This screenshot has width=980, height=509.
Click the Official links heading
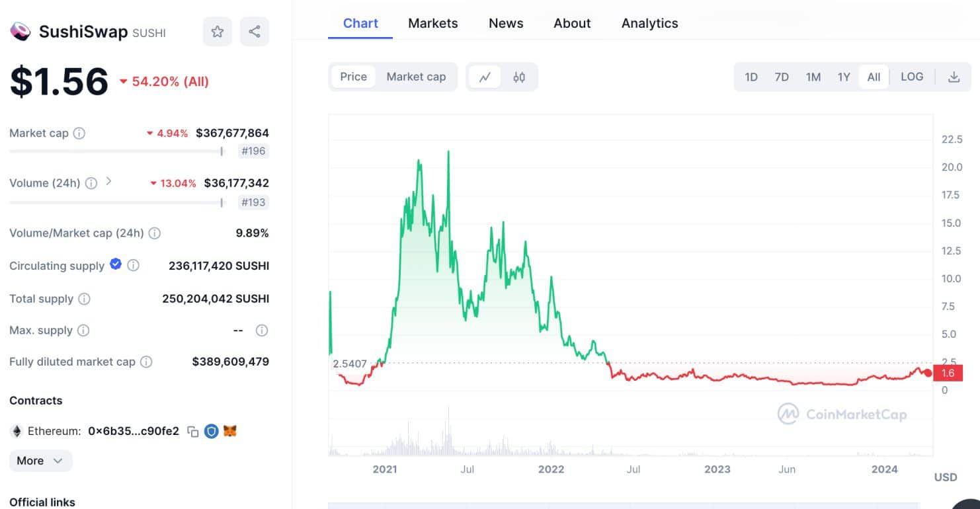(x=42, y=502)
